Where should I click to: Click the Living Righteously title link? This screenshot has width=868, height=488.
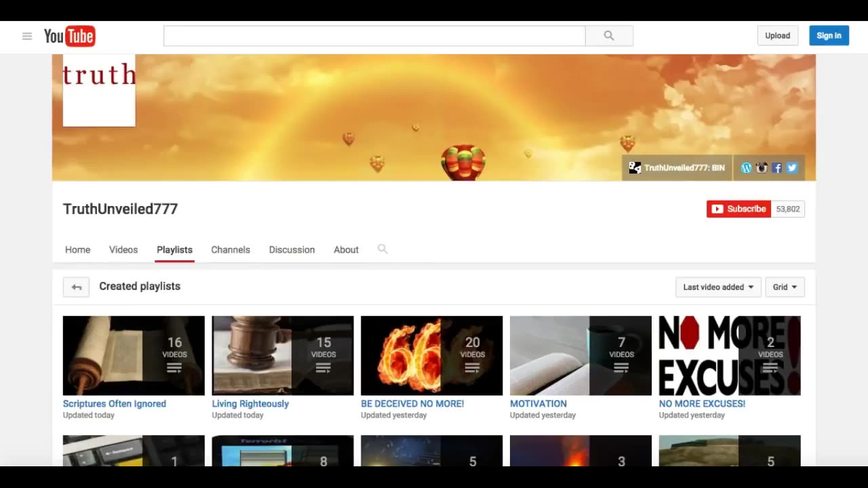pyautogui.click(x=250, y=403)
